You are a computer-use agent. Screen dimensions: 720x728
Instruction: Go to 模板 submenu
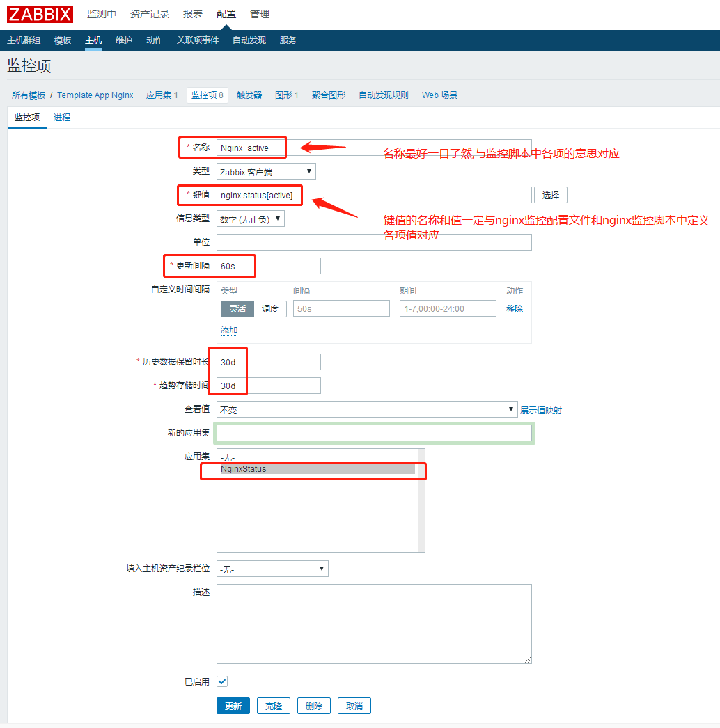(63, 40)
